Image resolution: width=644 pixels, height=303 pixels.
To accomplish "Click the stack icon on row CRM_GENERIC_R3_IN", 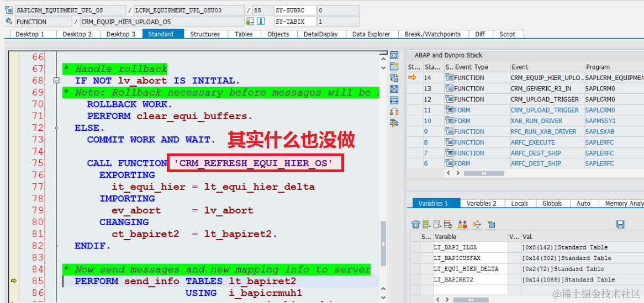I will click(450, 88).
